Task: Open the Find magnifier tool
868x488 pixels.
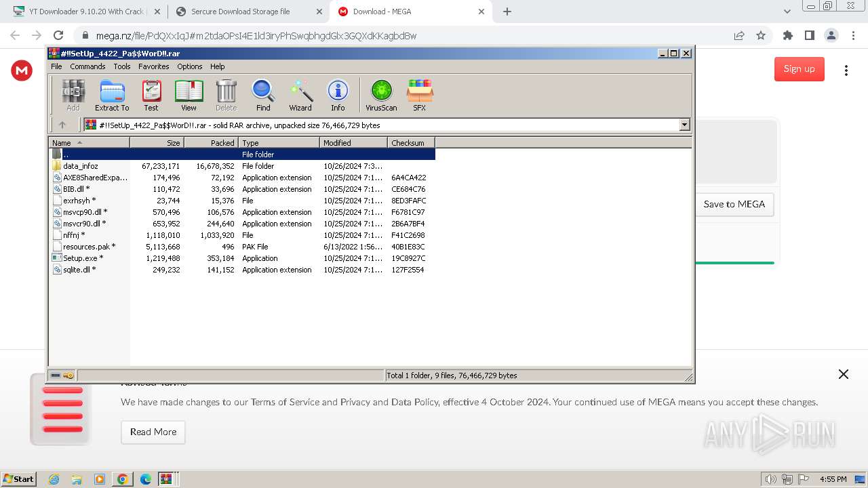Action: [263, 95]
